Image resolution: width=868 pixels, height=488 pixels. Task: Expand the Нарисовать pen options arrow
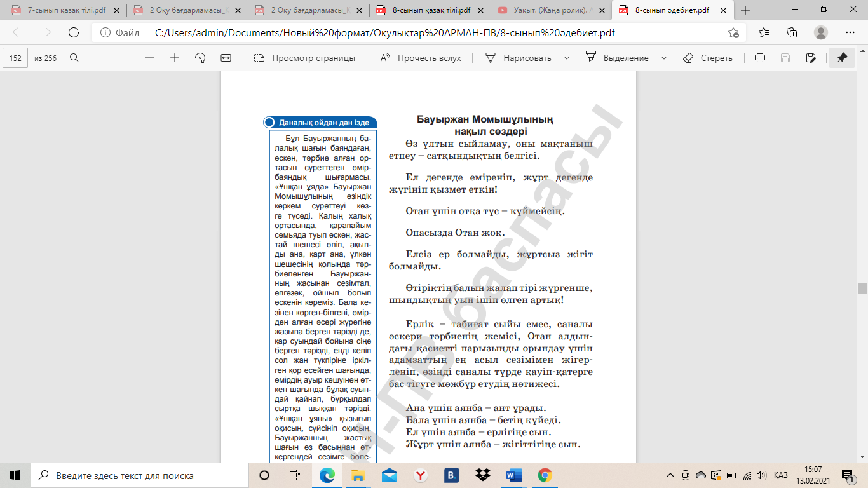tap(567, 58)
